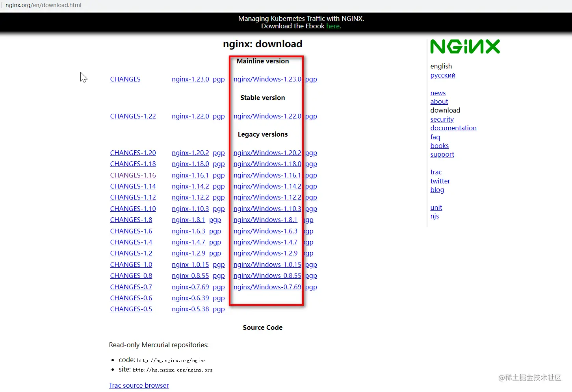
Task: Download nginx/Windows-0.8.55
Action: pos(267,276)
